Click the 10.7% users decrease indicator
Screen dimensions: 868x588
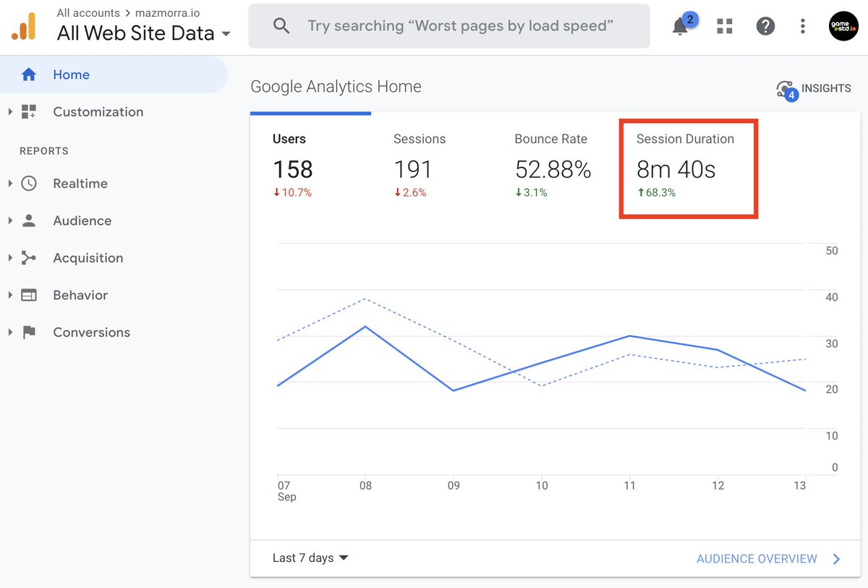(x=292, y=193)
